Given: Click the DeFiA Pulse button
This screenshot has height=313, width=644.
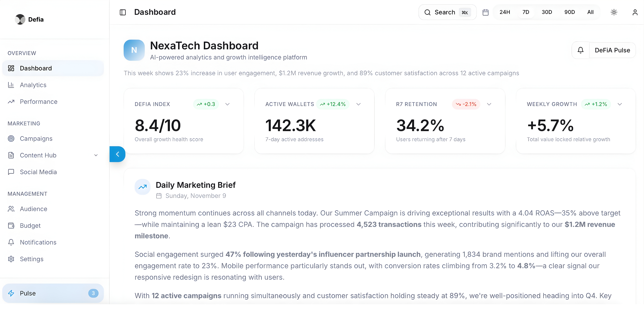Looking at the screenshot, I should pos(612,50).
